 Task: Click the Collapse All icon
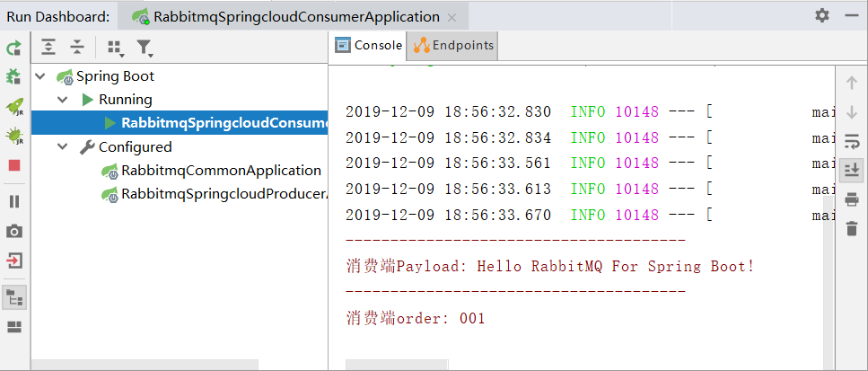click(x=76, y=48)
